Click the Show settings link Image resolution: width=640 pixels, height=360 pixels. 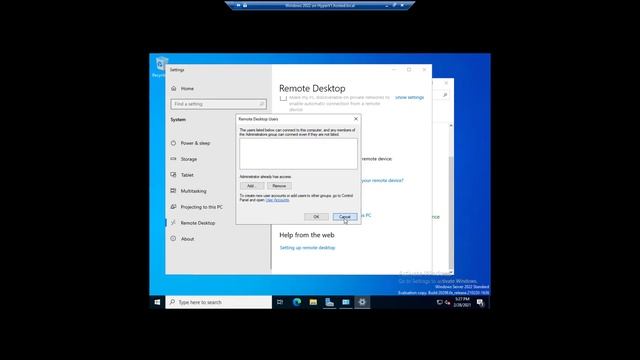409,98
